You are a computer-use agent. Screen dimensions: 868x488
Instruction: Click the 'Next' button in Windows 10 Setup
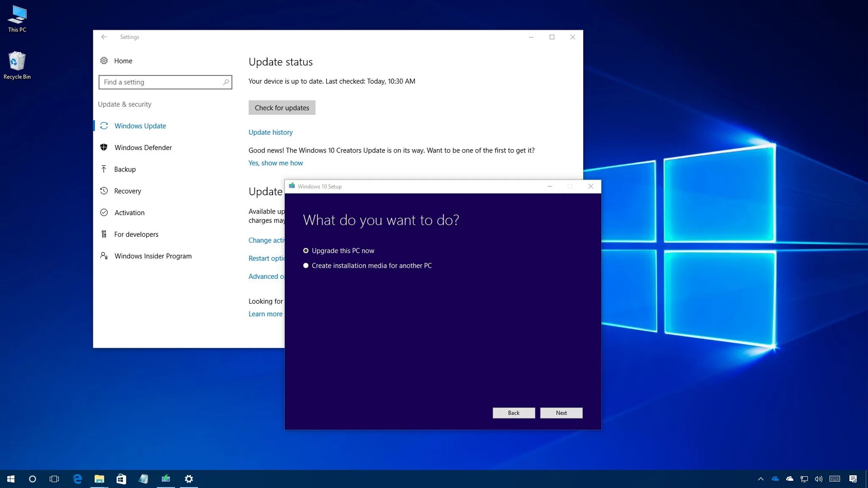(562, 412)
